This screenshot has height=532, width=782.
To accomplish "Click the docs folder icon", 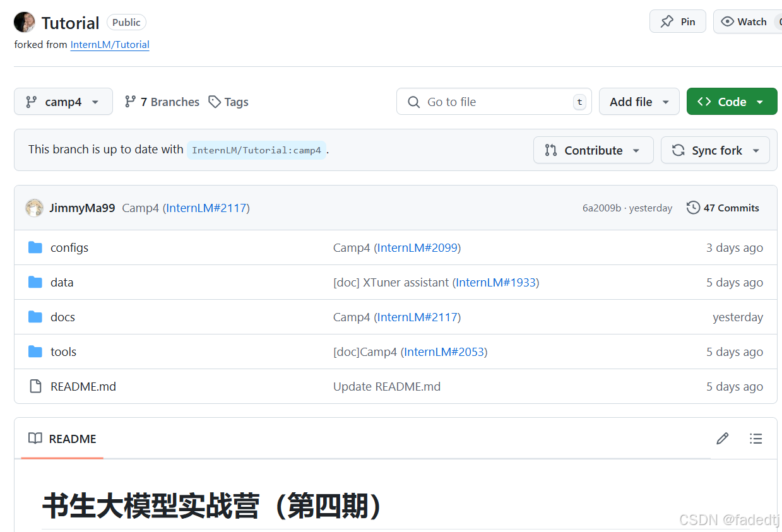I will pyautogui.click(x=35, y=317).
